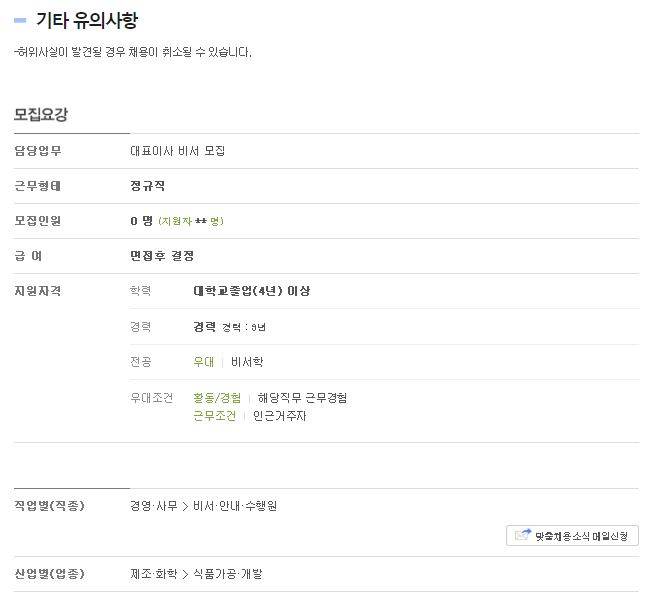
Task: Click the green 활동/경험 preference tag
Action: pyautogui.click(x=217, y=398)
